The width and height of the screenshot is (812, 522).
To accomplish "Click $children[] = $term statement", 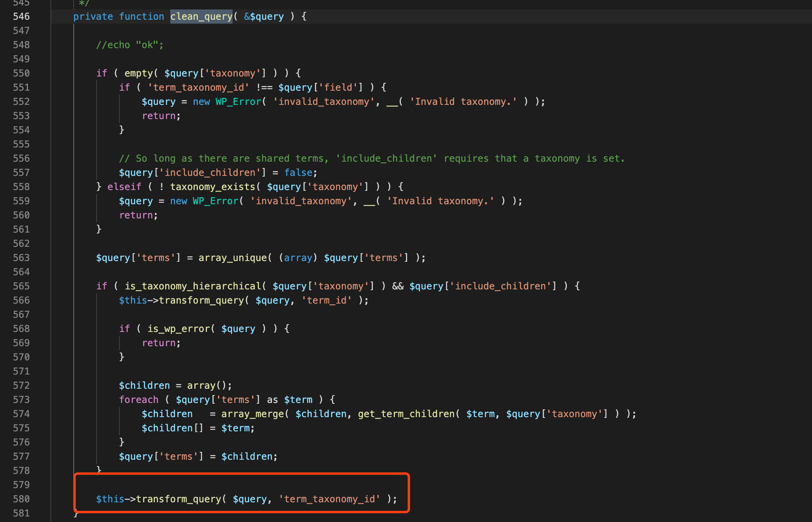I will pos(198,428).
